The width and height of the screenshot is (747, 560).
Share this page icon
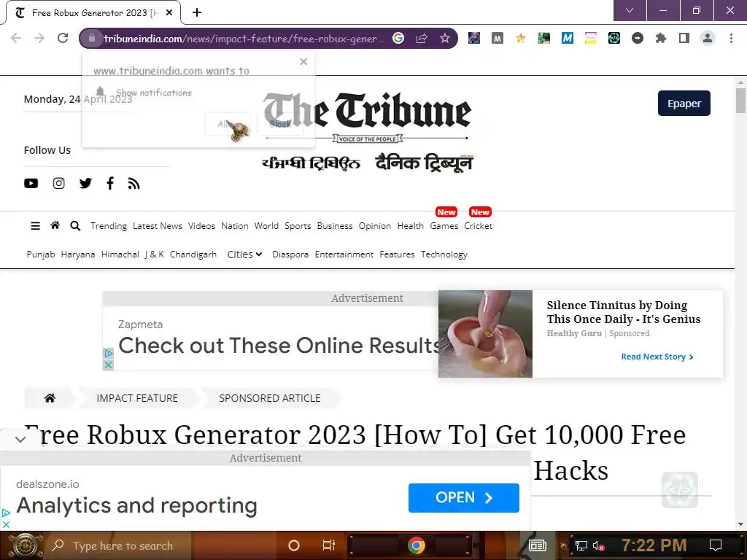pos(422,38)
